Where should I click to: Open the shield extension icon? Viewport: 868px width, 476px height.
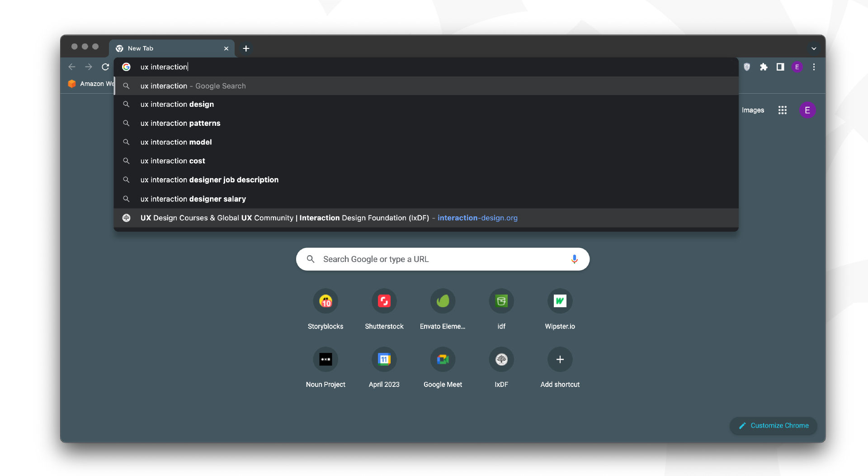point(747,67)
